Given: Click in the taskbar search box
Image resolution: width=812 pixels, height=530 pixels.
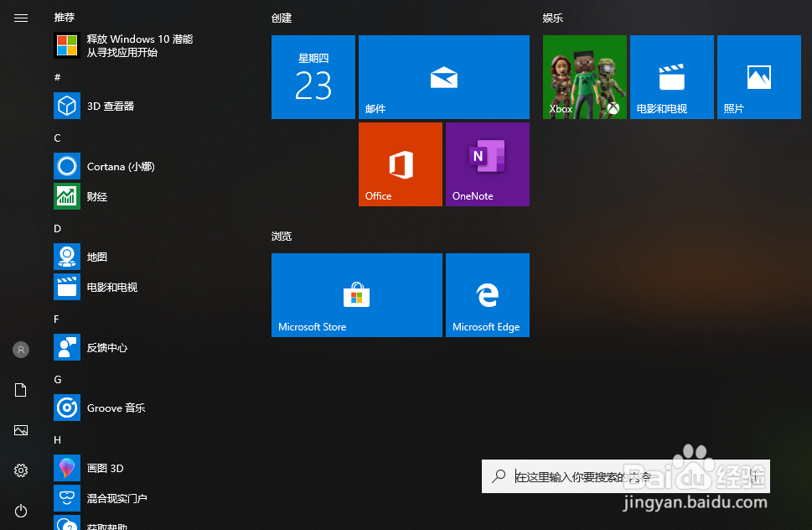Looking at the screenshot, I should [x=626, y=476].
